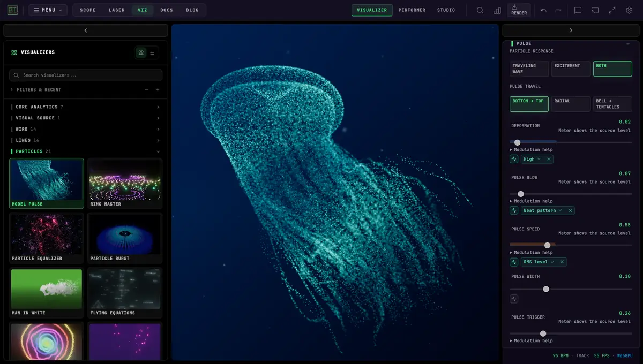Click the magnifier search icon in top toolbar
Viewport: 643px width, 364px height.
[480, 10]
